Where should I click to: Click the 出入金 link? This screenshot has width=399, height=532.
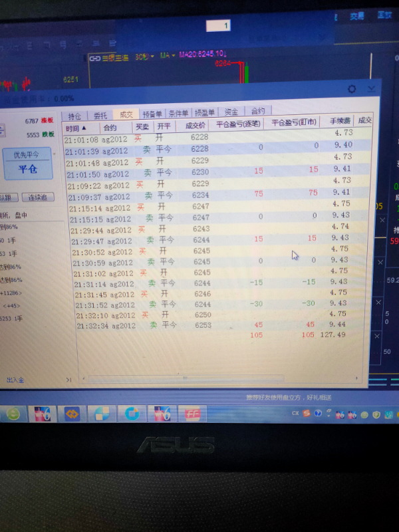pyautogui.click(x=15, y=380)
